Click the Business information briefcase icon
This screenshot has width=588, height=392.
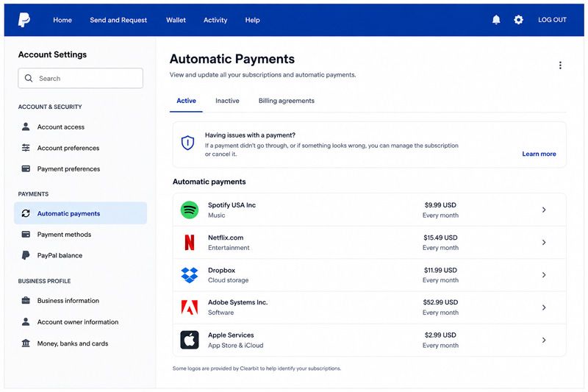click(26, 301)
